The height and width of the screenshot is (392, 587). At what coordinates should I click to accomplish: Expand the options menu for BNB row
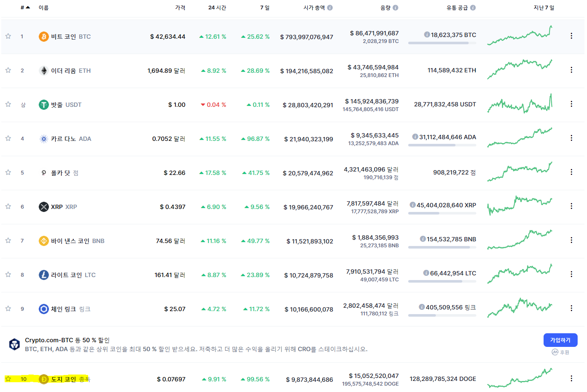tap(571, 240)
